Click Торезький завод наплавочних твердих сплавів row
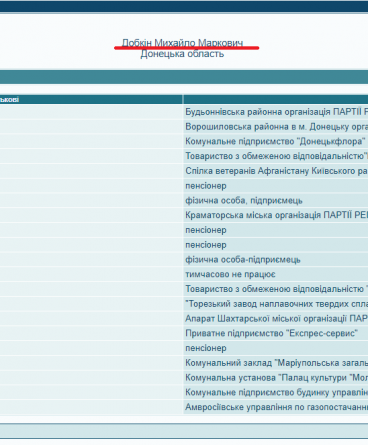Screen dimensions: 368x445 276,304
